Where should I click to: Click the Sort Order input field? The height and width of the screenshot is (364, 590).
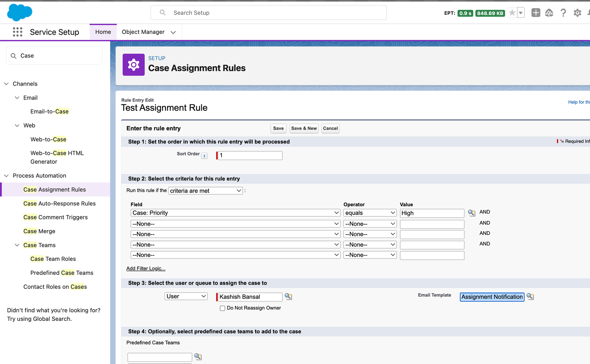click(x=250, y=156)
